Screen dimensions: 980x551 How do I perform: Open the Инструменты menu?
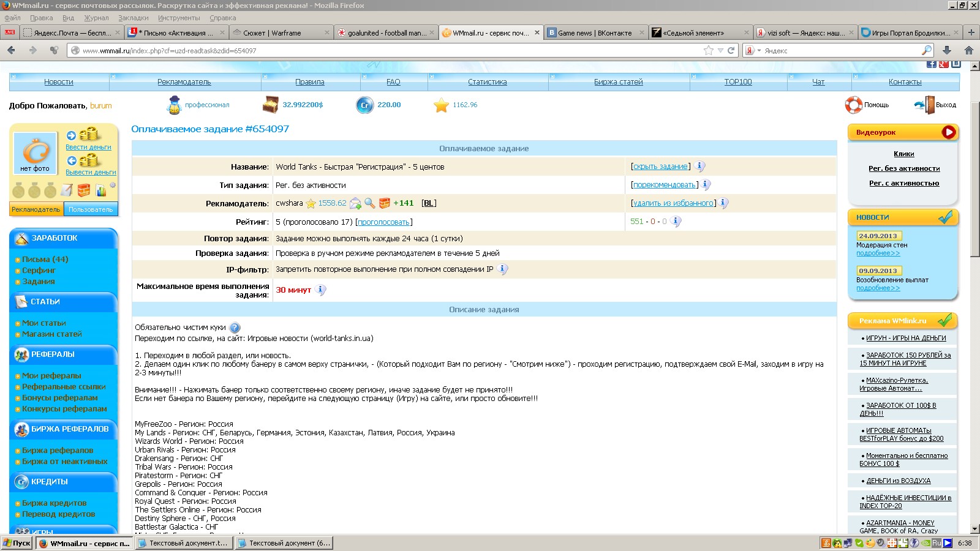click(x=179, y=18)
